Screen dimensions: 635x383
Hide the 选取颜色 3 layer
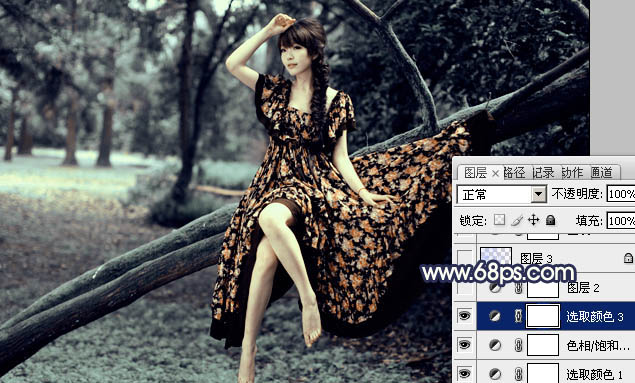[465, 316]
